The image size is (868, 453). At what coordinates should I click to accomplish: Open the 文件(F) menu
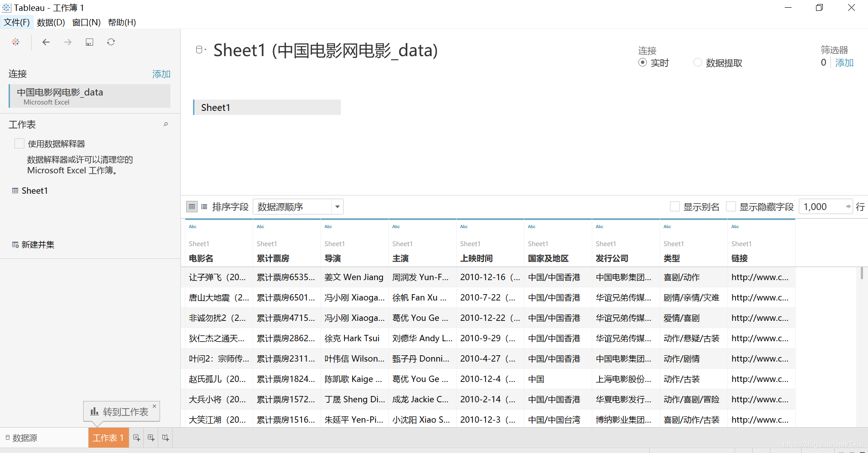[x=17, y=22]
